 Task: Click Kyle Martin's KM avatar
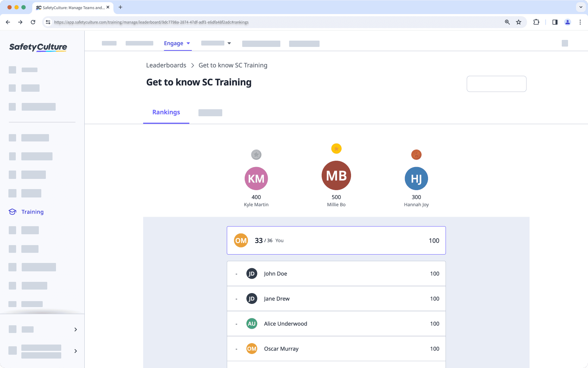point(256,179)
